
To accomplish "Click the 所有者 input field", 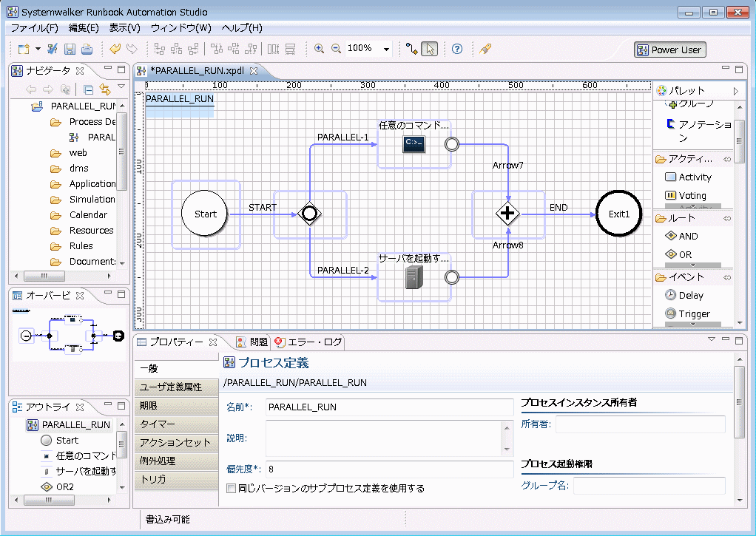I will point(641,424).
